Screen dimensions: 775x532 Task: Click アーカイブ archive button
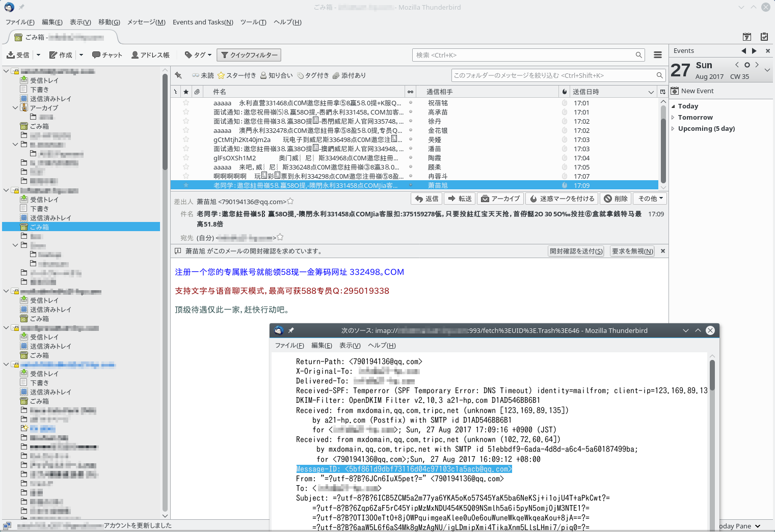click(500, 199)
